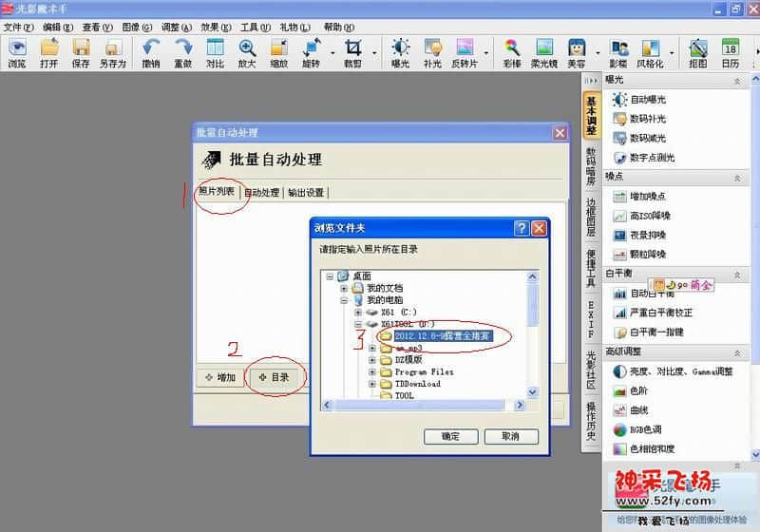This screenshot has width=760, height=532.
Task: Click 白平衡一指键 option
Action: (x=648, y=332)
